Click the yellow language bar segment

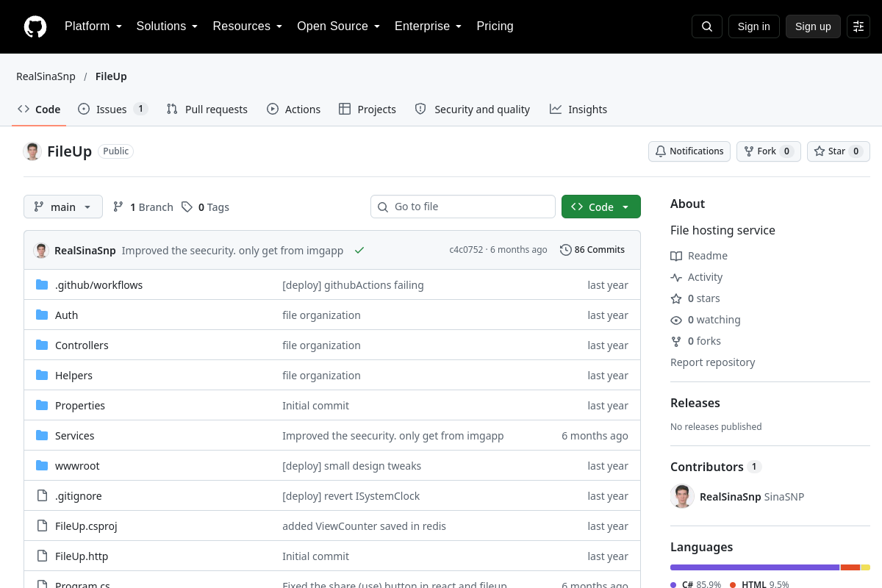(866, 567)
